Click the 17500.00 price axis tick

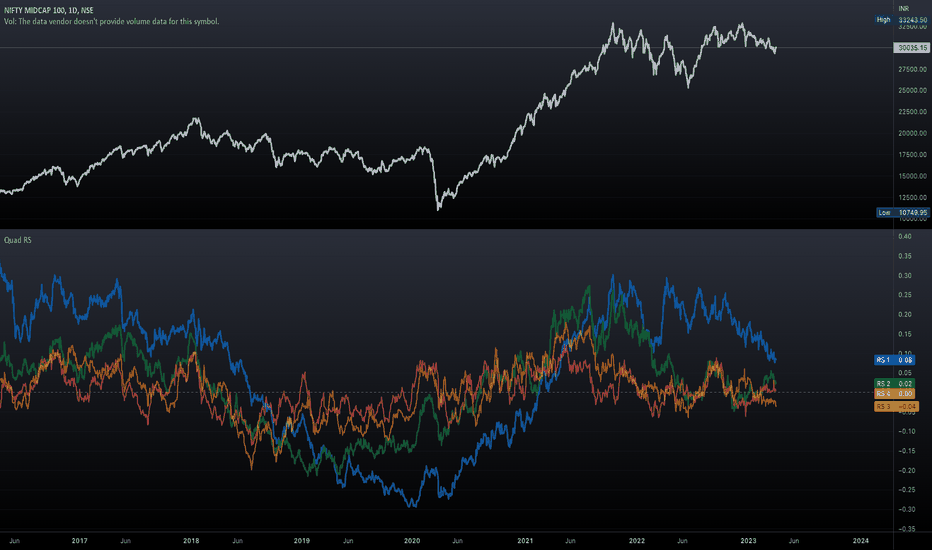tap(912, 155)
